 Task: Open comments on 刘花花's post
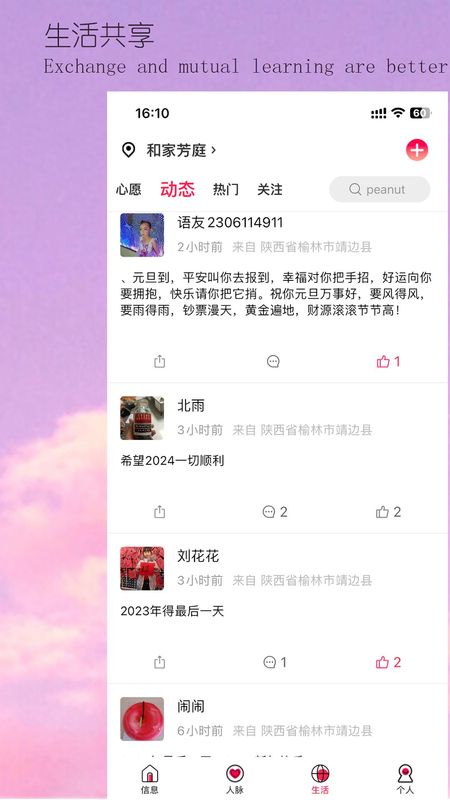coord(274,662)
